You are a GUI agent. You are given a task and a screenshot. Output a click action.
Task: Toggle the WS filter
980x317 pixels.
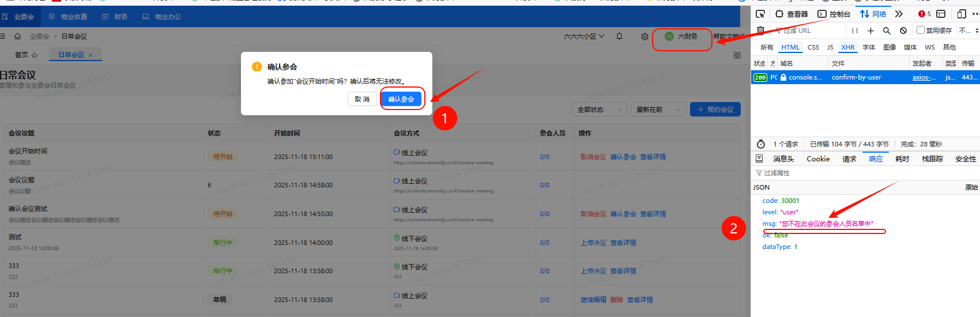point(930,47)
